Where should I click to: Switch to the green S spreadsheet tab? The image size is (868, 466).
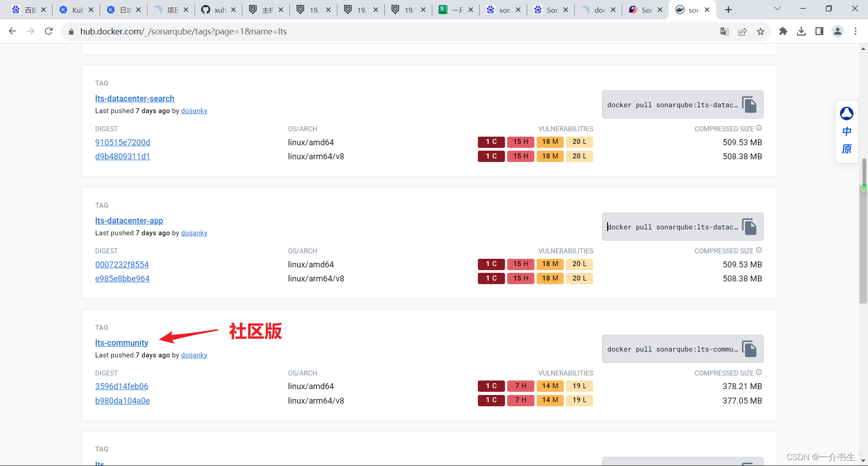pyautogui.click(x=456, y=10)
